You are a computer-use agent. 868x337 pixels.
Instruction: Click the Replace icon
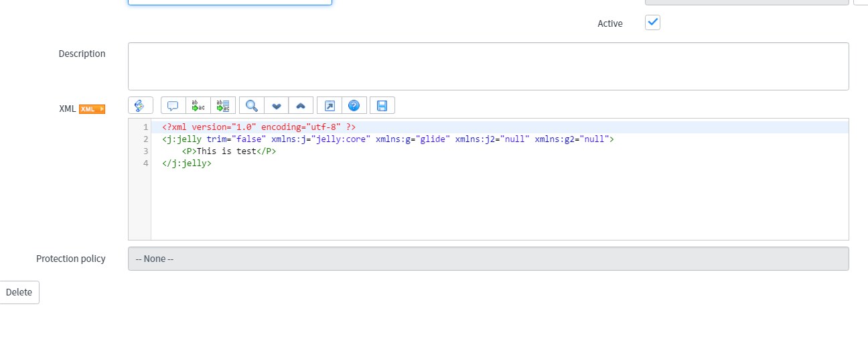click(x=198, y=105)
